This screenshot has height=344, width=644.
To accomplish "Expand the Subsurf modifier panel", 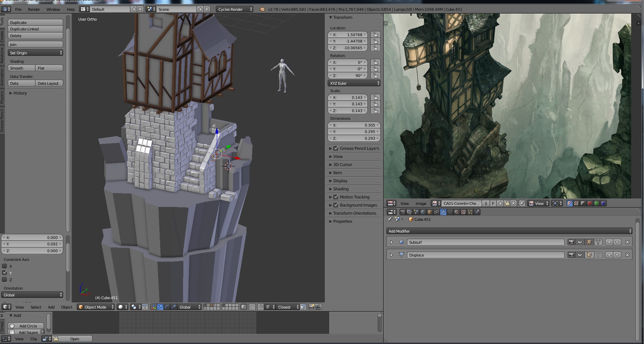I will click(391, 242).
